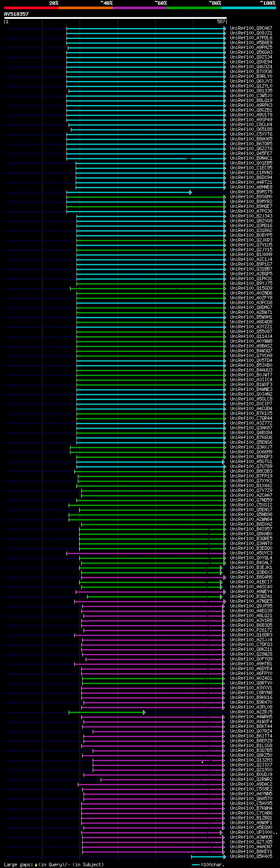Select label UniRef100_B8KEY1
This screenshot has height=868, width=280.
[251, 851]
